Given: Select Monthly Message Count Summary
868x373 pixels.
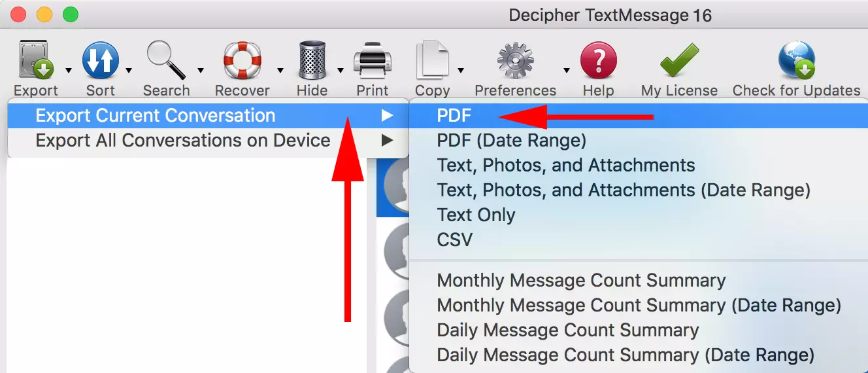Looking at the screenshot, I should (581, 280).
